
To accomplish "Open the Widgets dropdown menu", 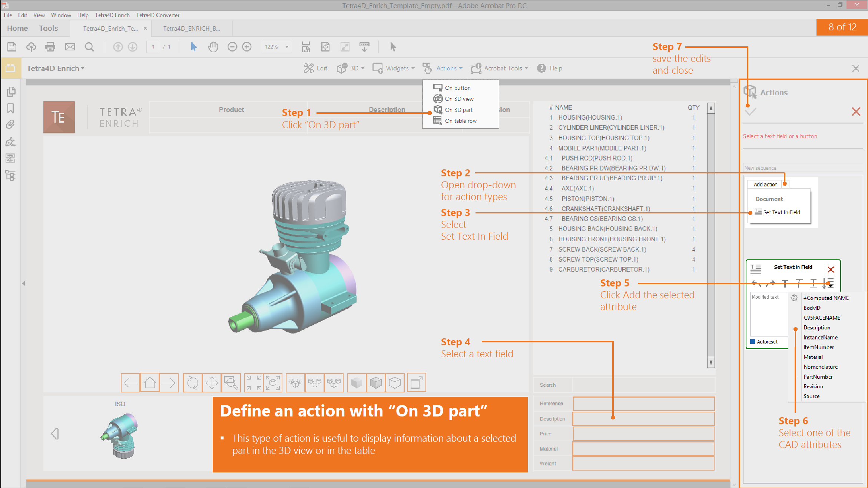I will point(394,68).
